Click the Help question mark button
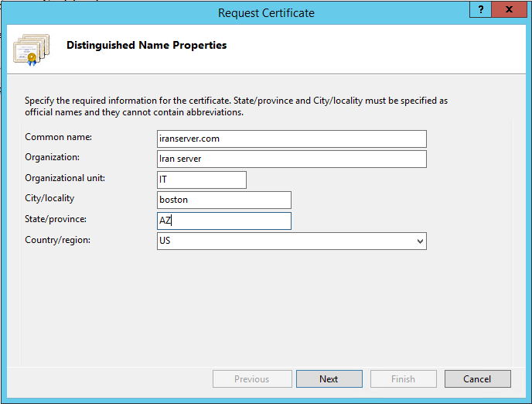Image resolution: width=532 pixels, height=404 pixels. (x=480, y=9)
